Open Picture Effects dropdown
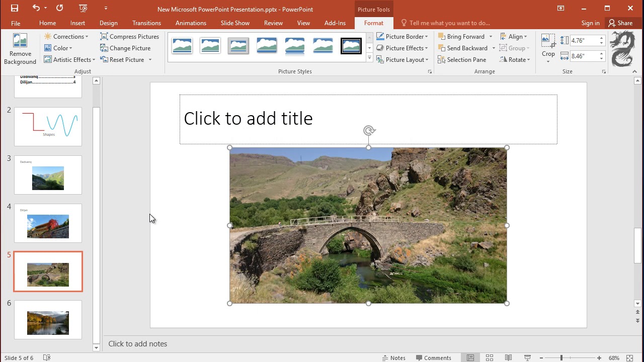This screenshot has height=362, width=644. click(x=402, y=48)
